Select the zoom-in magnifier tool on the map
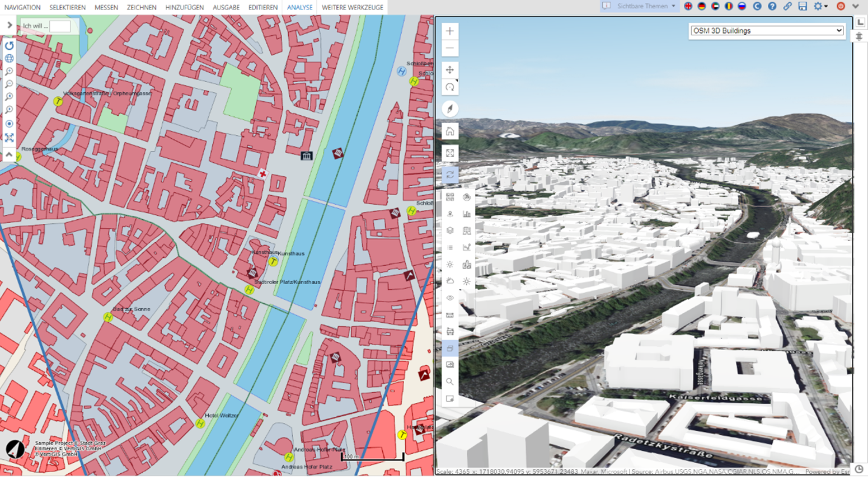The image size is (868, 485). 8,70
